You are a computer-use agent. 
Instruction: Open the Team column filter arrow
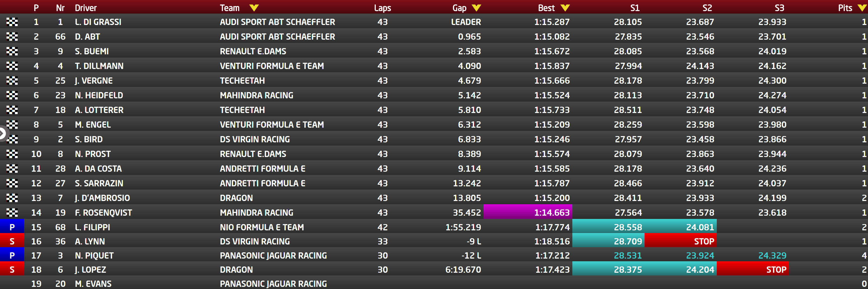(254, 8)
